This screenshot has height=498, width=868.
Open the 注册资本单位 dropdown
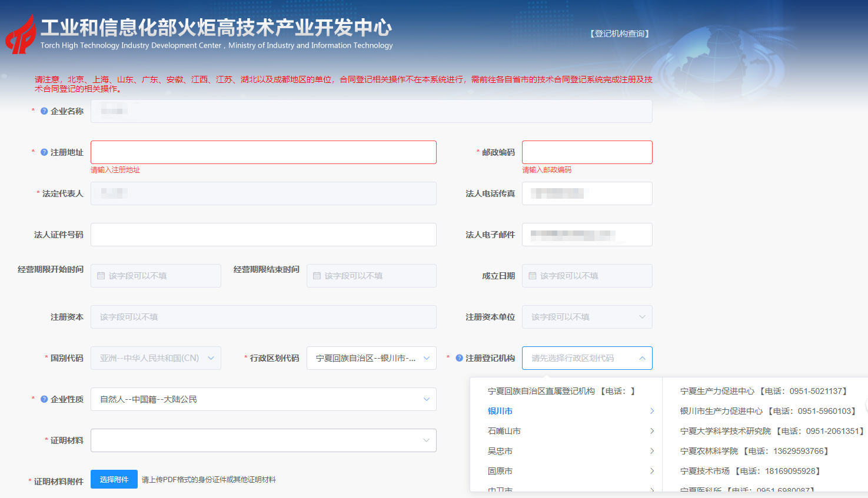point(587,317)
